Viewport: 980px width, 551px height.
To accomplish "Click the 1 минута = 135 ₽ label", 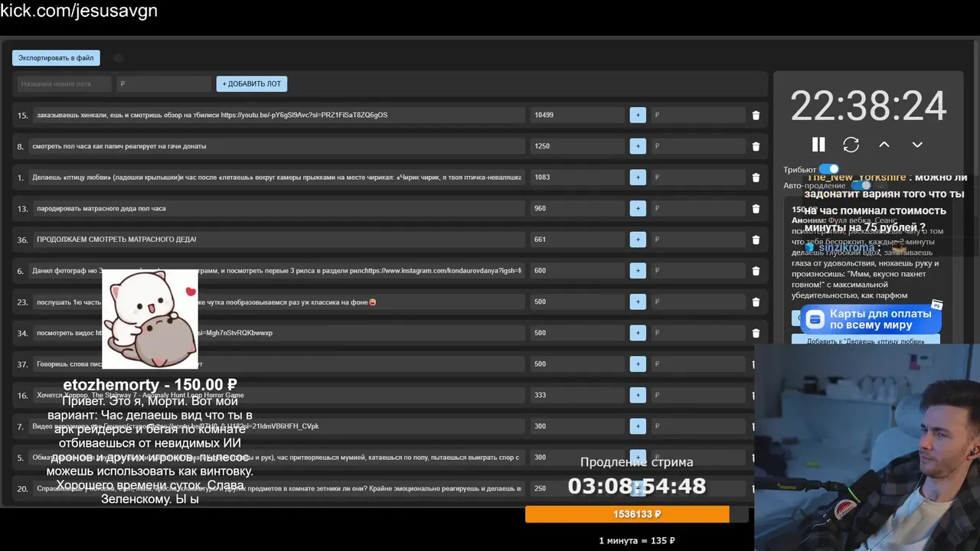I will (x=637, y=540).
